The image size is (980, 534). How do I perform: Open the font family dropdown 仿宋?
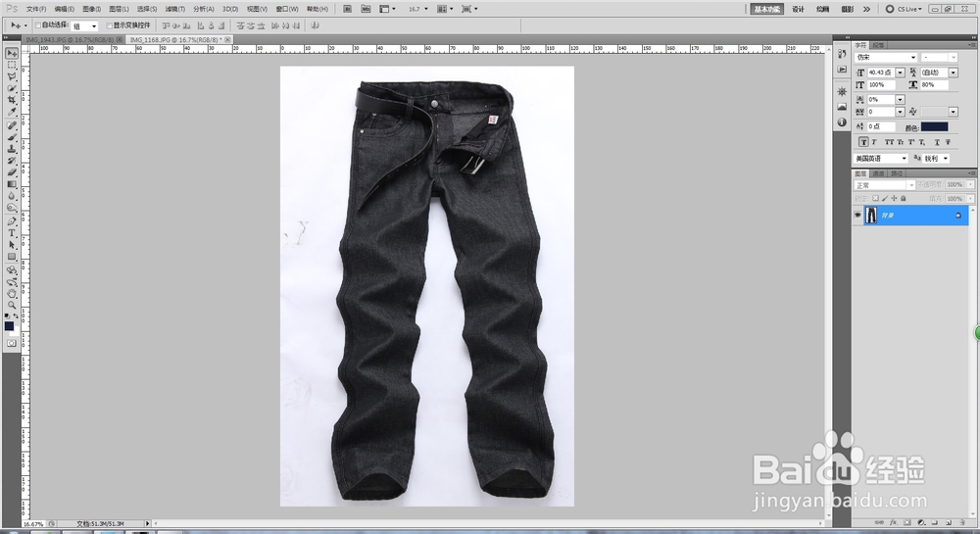coord(886,58)
